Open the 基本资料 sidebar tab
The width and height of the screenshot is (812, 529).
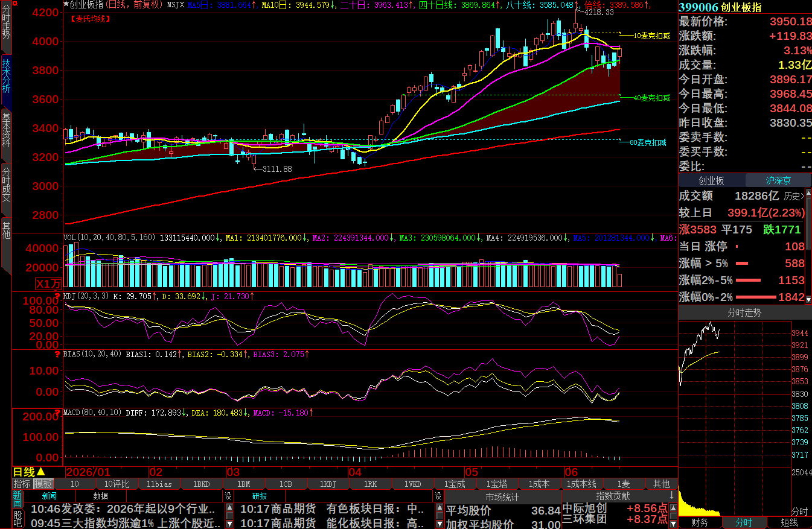[x=5, y=131]
